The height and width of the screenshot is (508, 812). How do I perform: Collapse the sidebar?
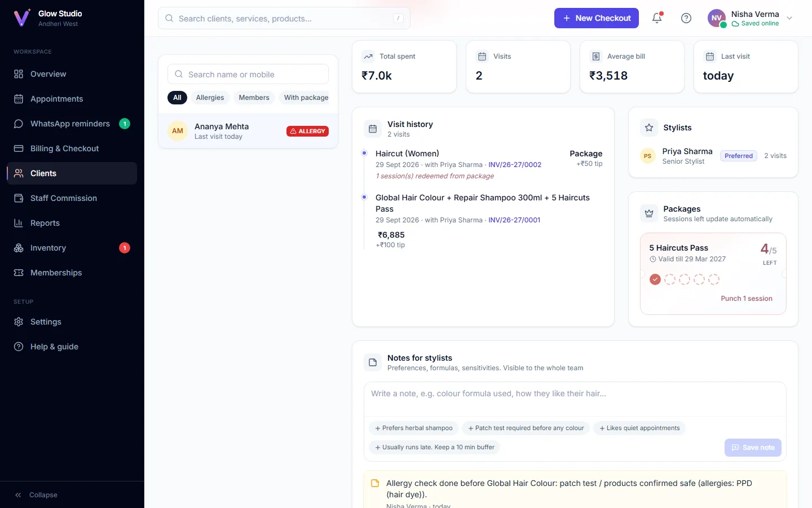coord(37,495)
